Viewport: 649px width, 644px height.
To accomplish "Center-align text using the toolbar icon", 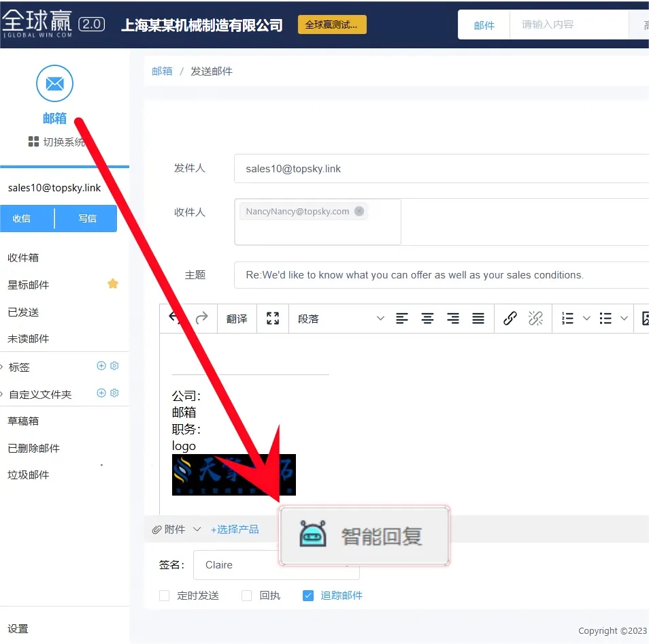I will pos(427,319).
